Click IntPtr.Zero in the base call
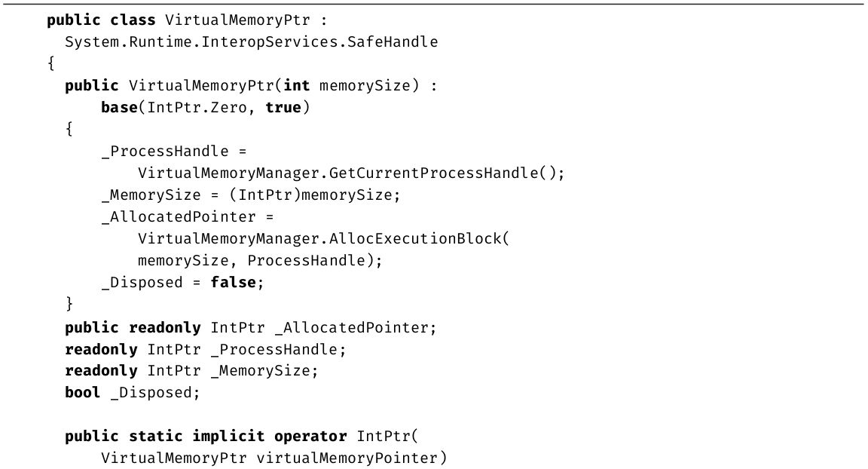 201,108
